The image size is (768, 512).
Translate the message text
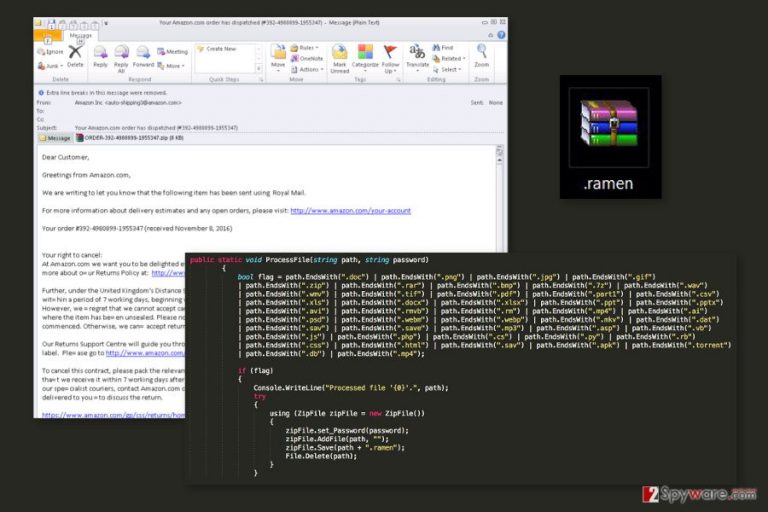point(417,57)
